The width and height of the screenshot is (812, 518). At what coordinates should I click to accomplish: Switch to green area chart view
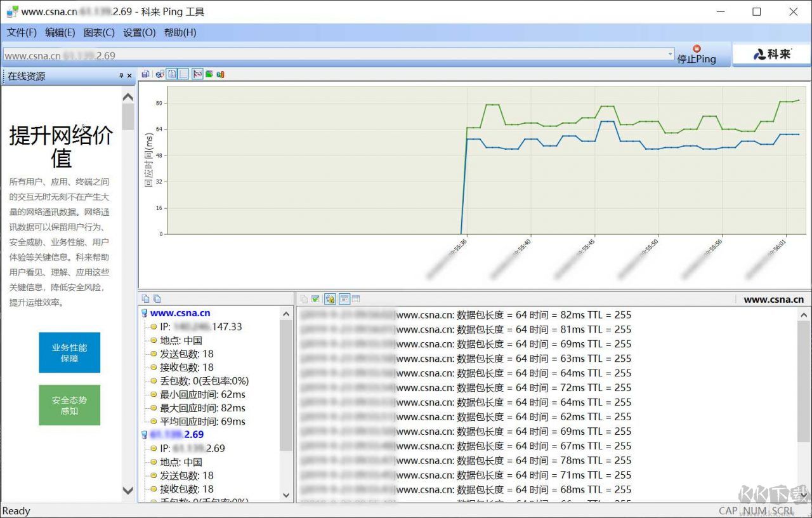pyautogui.click(x=209, y=74)
